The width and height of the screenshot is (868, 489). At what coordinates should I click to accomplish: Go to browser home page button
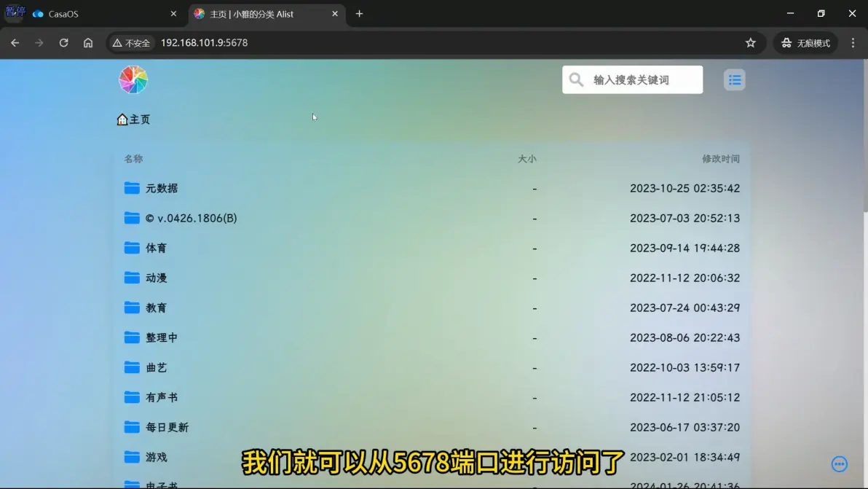[x=88, y=43]
